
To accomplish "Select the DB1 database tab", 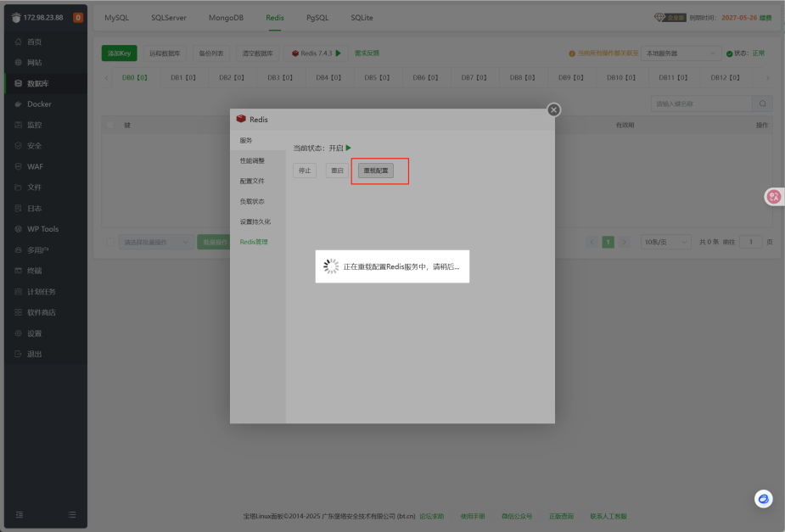I will click(183, 77).
